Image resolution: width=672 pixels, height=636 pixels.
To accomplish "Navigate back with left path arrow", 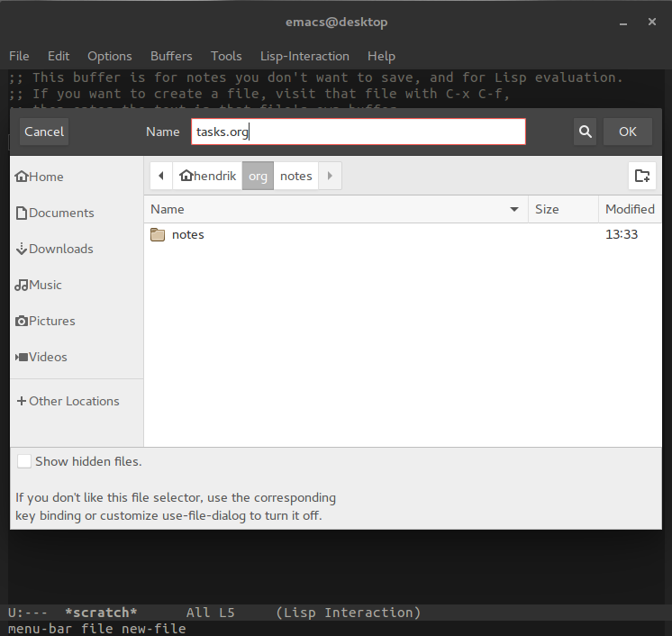I will pos(161,176).
